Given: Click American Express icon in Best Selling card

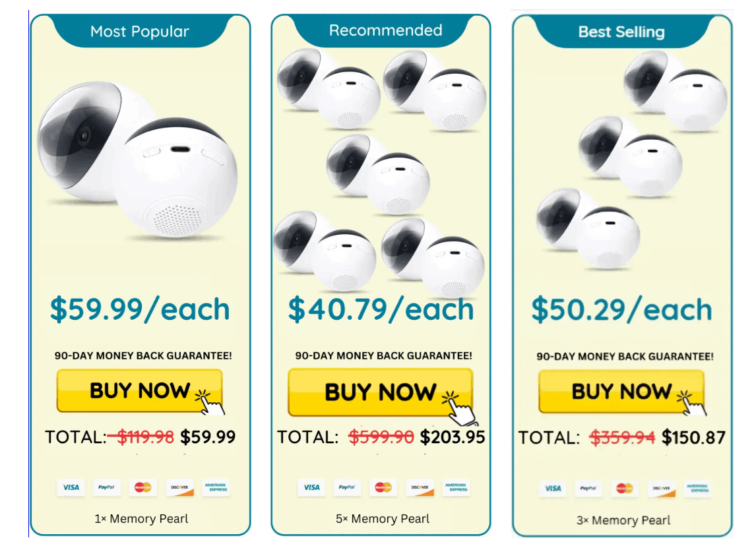Looking at the screenshot, I should pos(697,488).
